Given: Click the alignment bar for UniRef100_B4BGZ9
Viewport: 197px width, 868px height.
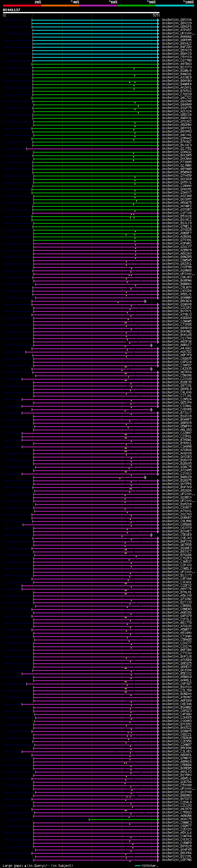Looking at the screenshot, I should pos(89,477).
